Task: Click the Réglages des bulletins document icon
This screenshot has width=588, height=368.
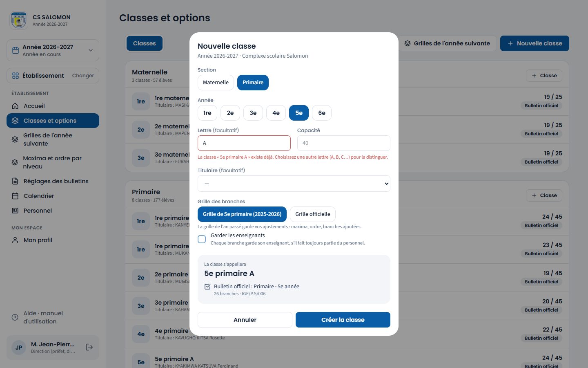Action: click(x=15, y=181)
